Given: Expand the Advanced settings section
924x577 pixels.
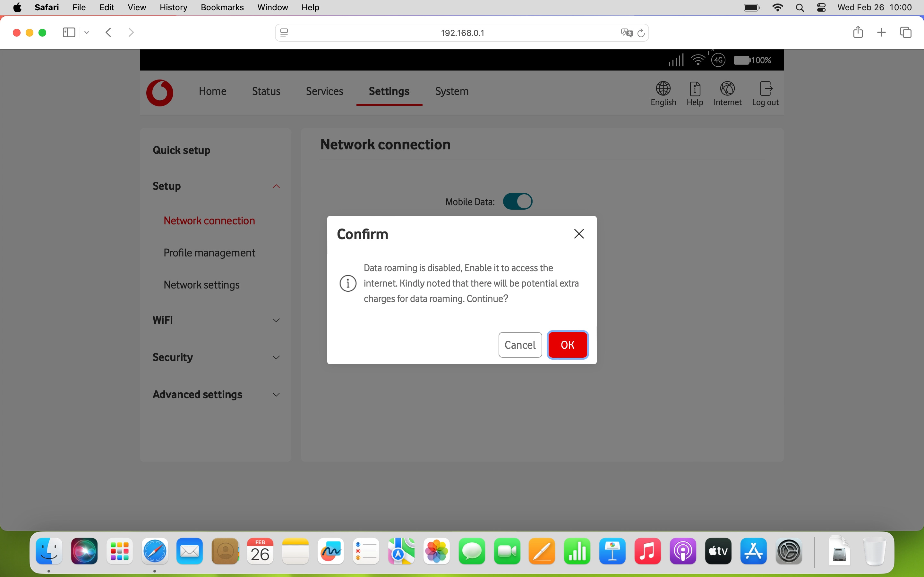Looking at the screenshot, I should click(276, 395).
